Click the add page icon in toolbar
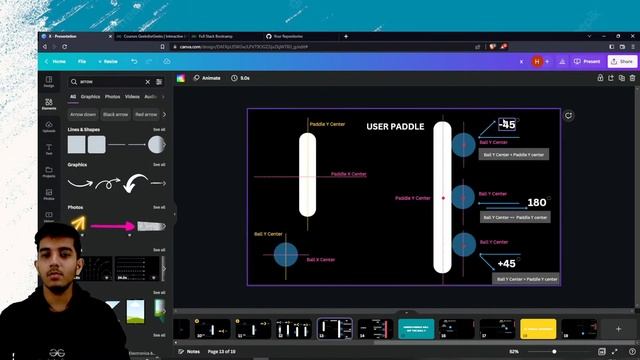This screenshot has height=360, width=640. 611,78
